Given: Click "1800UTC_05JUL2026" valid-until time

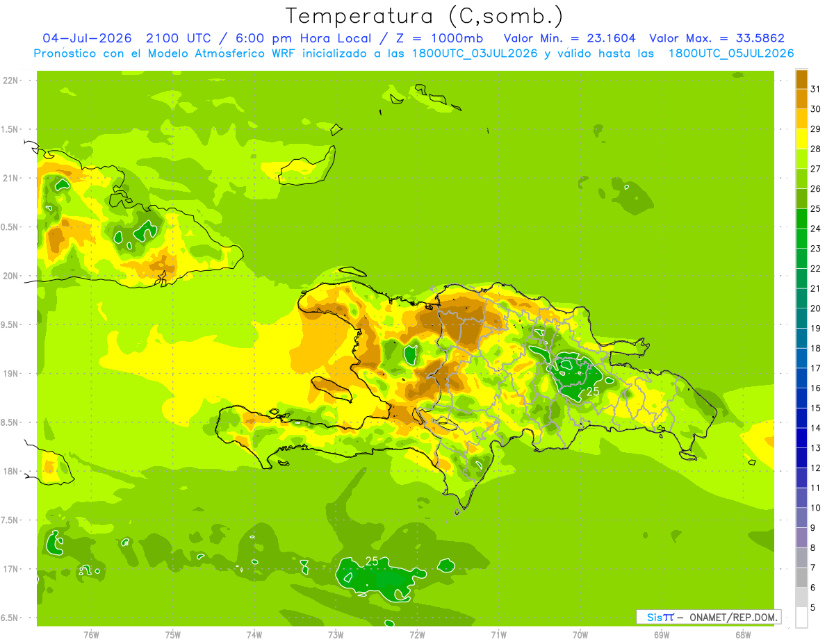Looking at the screenshot, I should [x=731, y=53].
